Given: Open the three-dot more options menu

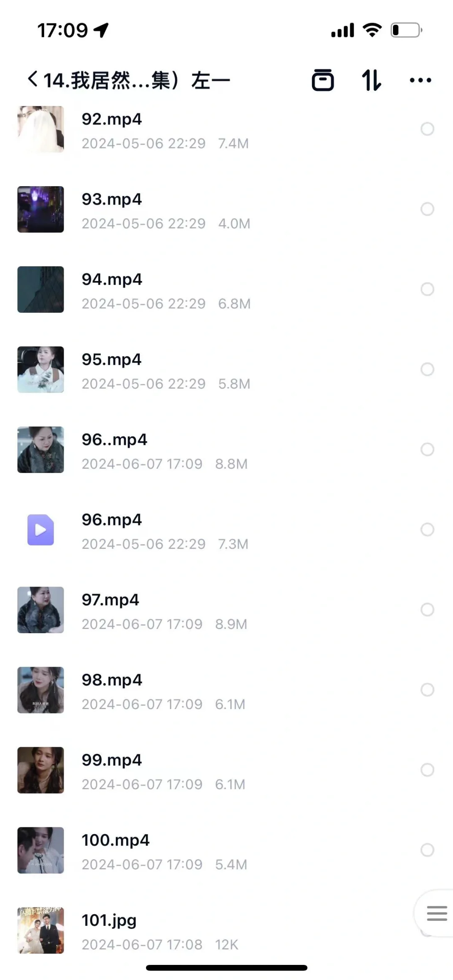Looking at the screenshot, I should (x=420, y=80).
